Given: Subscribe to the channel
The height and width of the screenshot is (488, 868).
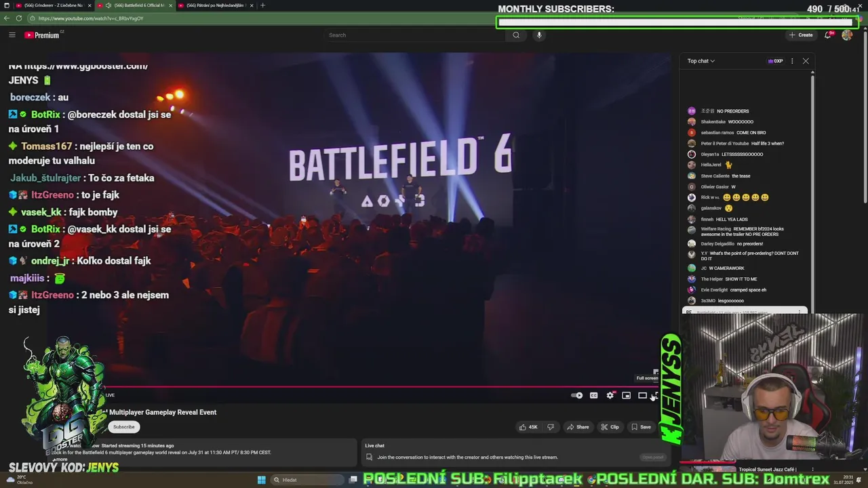Looking at the screenshot, I should [123, 427].
